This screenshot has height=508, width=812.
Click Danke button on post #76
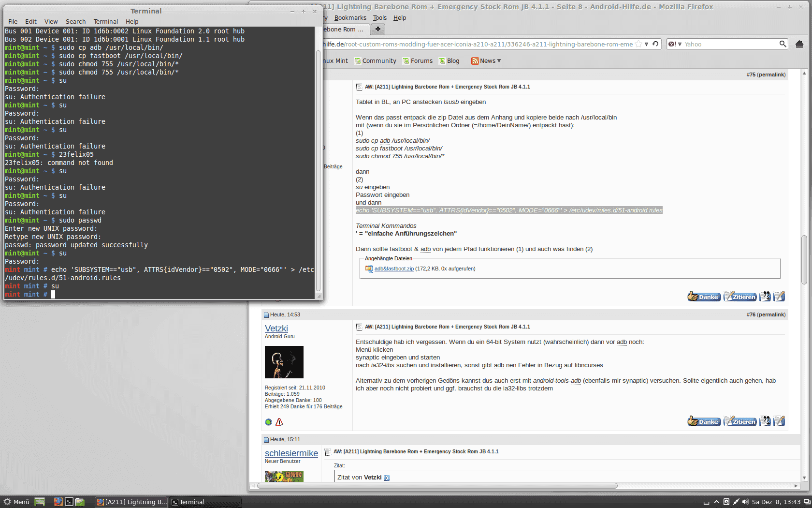click(x=704, y=421)
